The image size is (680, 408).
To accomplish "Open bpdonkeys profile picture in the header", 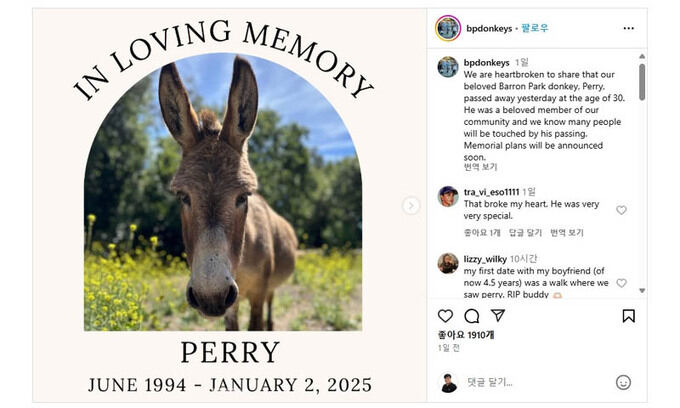I will [448, 28].
